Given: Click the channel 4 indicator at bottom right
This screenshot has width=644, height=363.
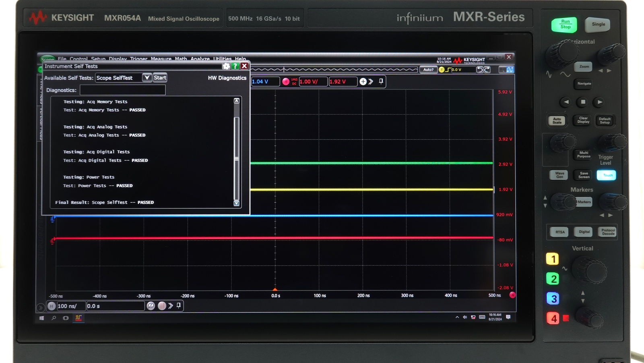Looking at the screenshot, I should pyautogui.click(x=512, y=295).
